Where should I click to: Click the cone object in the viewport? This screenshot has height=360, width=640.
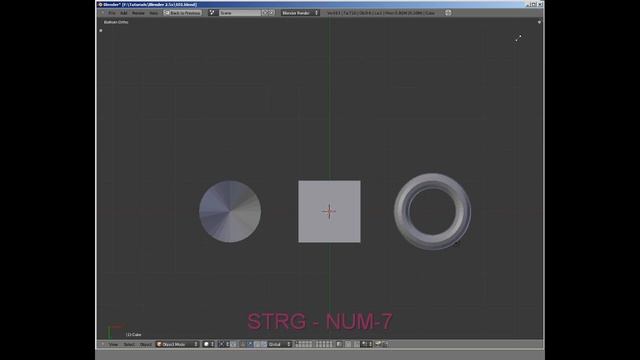click(x=230, y=211)
